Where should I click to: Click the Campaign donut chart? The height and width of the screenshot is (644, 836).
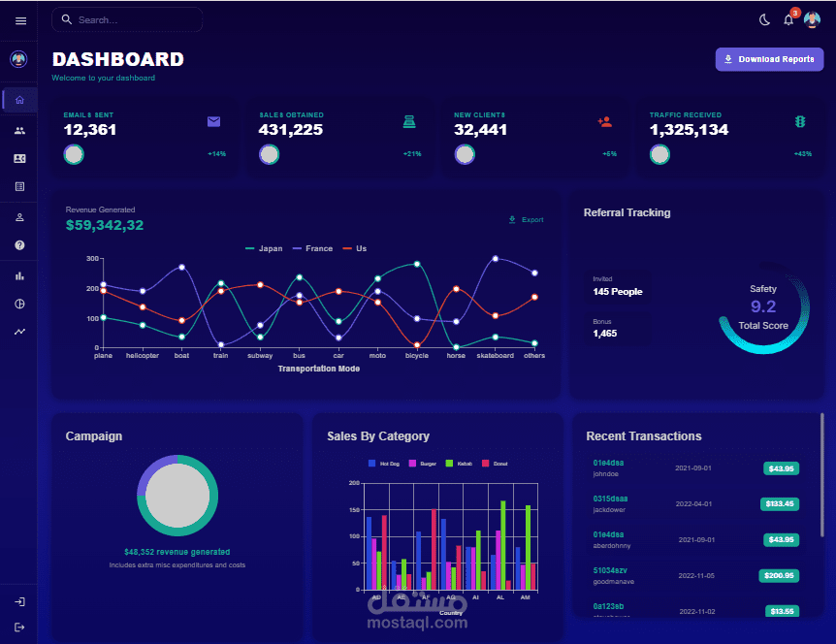[x=177, y=496]
